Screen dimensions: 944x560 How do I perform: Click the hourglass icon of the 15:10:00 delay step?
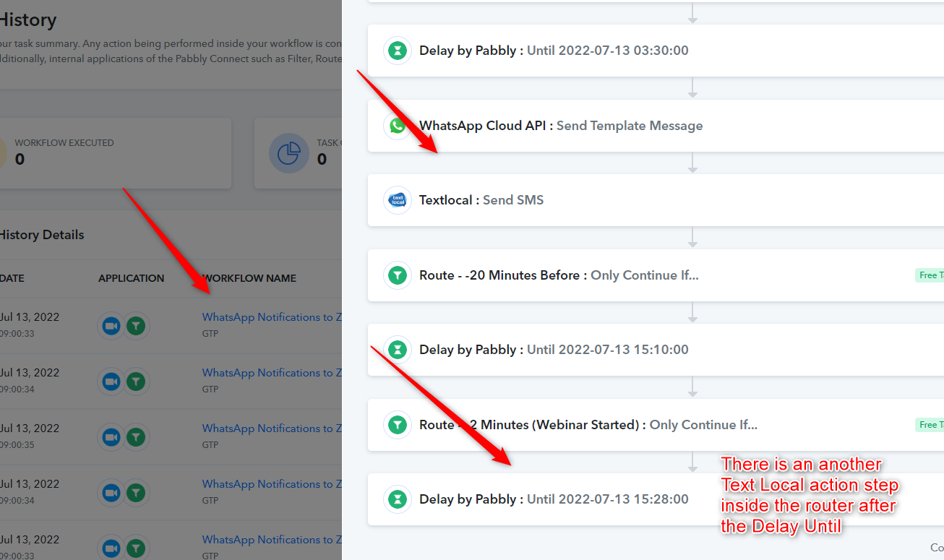tap(398, 350)
